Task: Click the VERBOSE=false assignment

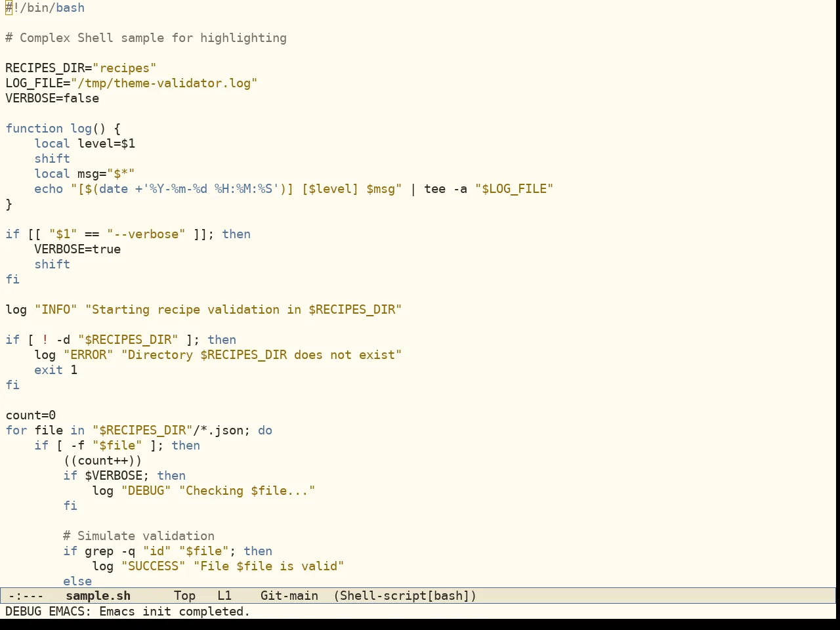Action: [x=52, y=98]
